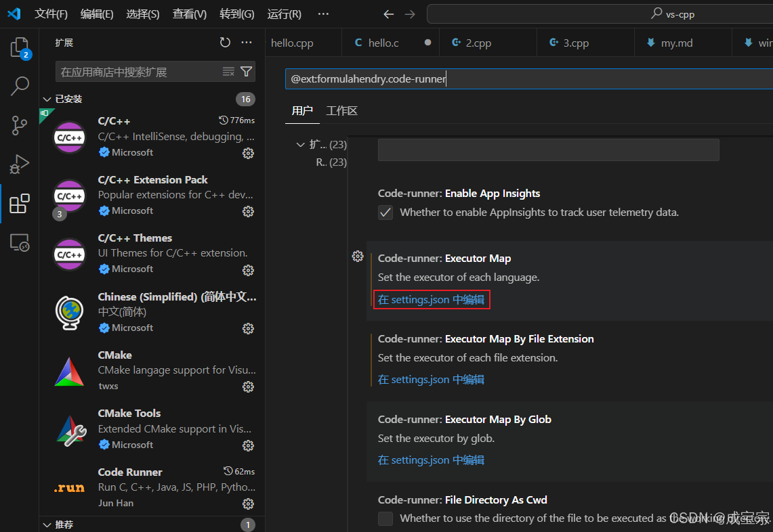The width and height of the screenshot is (773, 532).
Task: Switch to the hello.cpp tab
Action: (x=304, y=43)
